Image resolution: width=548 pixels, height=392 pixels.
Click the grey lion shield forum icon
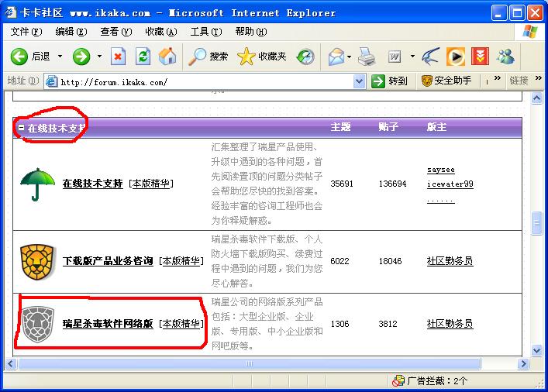click(x=37, y=324)
